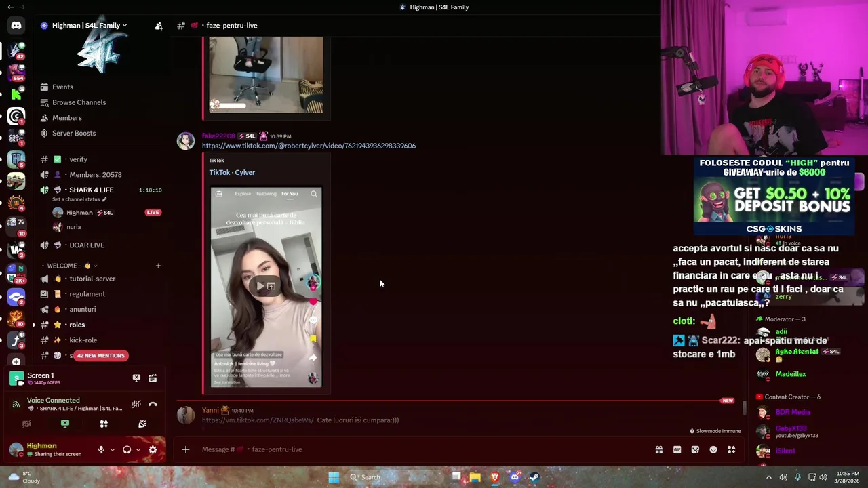Screen dimensions: 868x488
Task: Open the sticker picker
Action: (695, 449)
